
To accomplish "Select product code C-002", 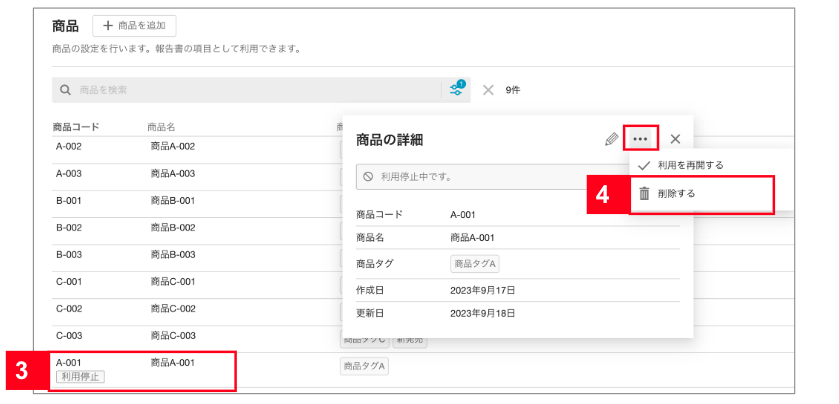I will click(68, 309).
